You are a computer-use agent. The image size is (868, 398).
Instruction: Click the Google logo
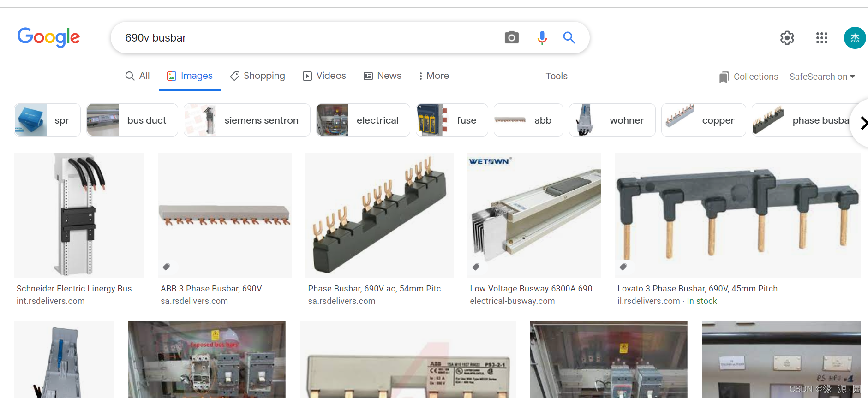[x=48, y=37]
